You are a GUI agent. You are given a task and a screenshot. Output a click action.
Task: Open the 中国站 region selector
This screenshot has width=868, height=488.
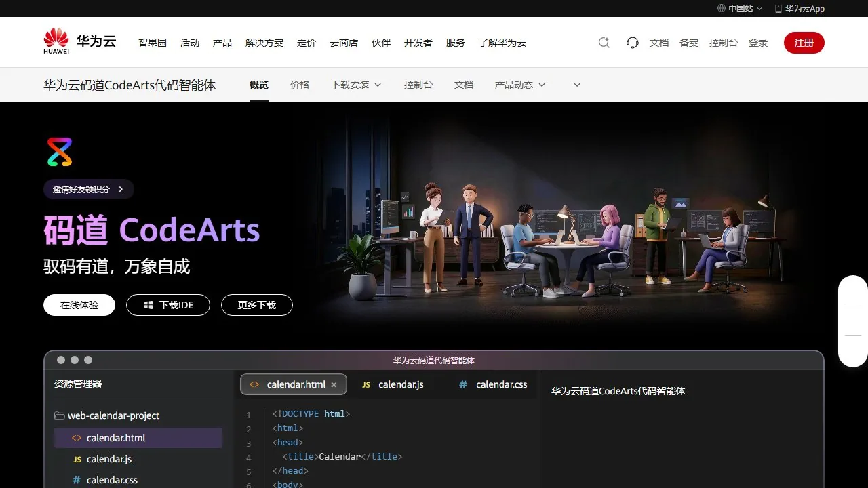coord(740,9)
